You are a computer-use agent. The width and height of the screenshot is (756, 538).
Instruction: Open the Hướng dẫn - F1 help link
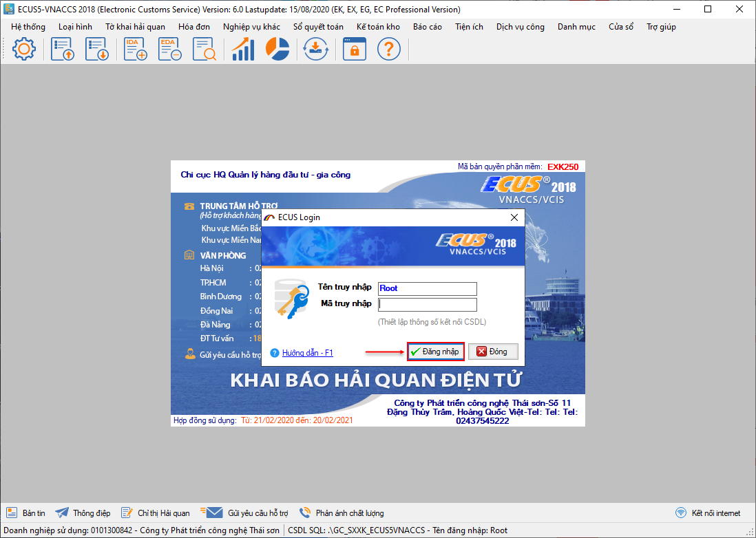308,353
